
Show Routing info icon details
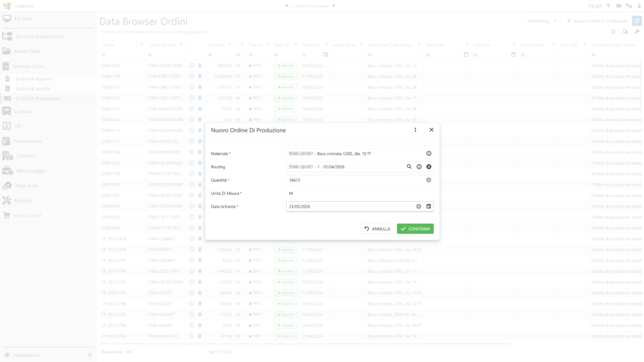(419, 167)
